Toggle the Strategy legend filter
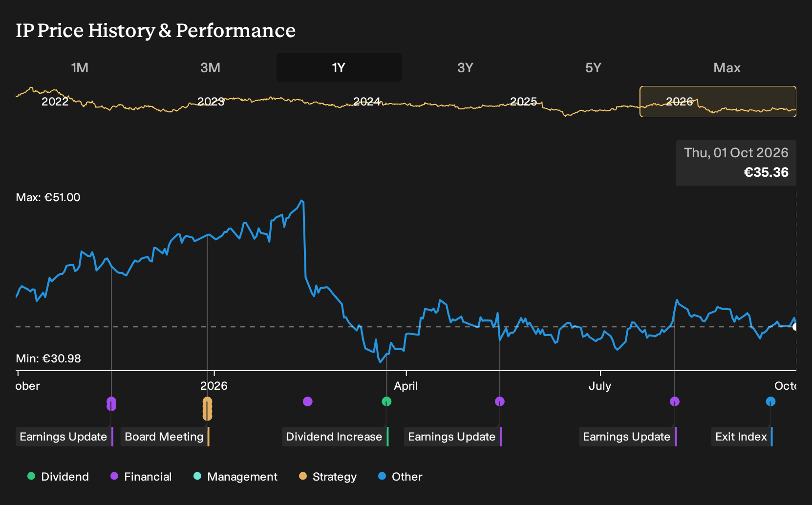The width and height of the screenshot is (812, 505). [x=328, y=477]
